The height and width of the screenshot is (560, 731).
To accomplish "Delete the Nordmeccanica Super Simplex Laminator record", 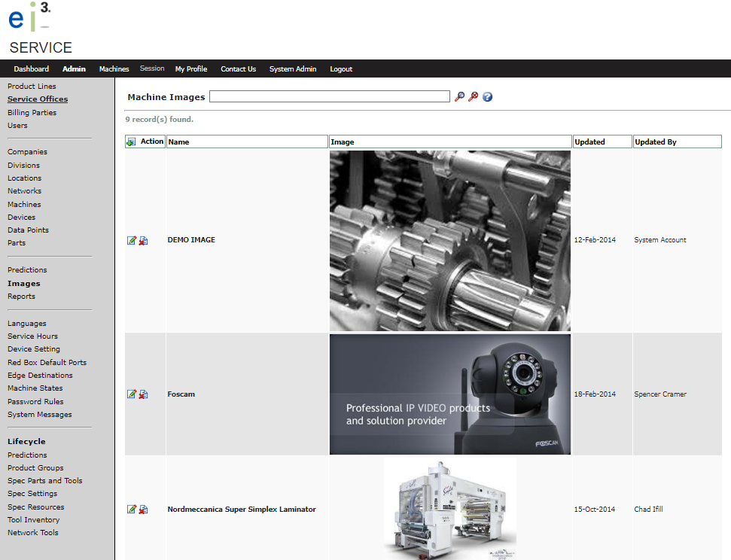I will (143, 509).
